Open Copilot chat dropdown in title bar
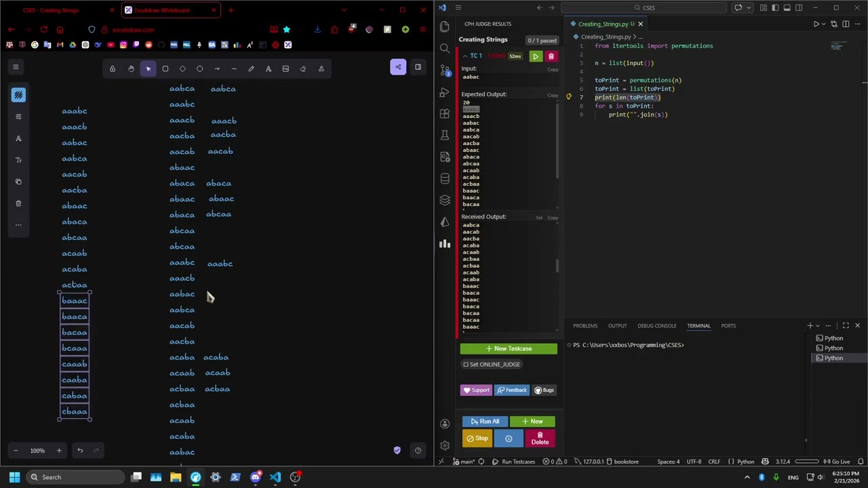Screen dimensions: 868x488 click(749, 7)
